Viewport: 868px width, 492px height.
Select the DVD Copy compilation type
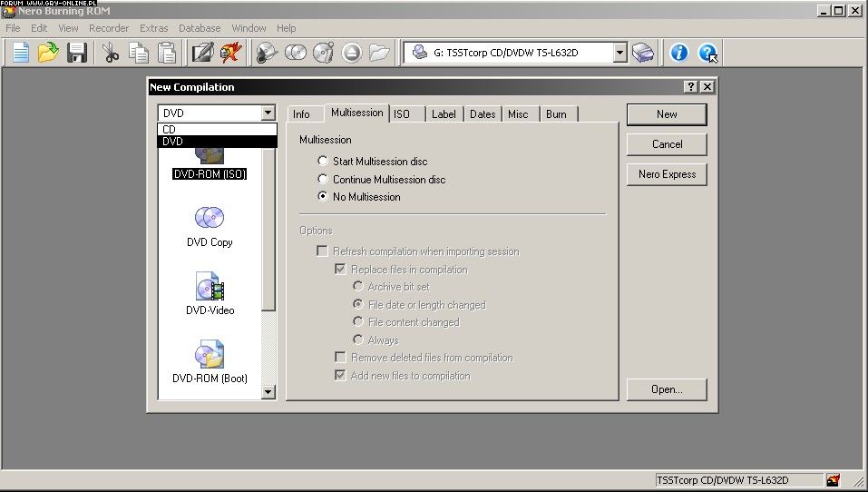210,227
